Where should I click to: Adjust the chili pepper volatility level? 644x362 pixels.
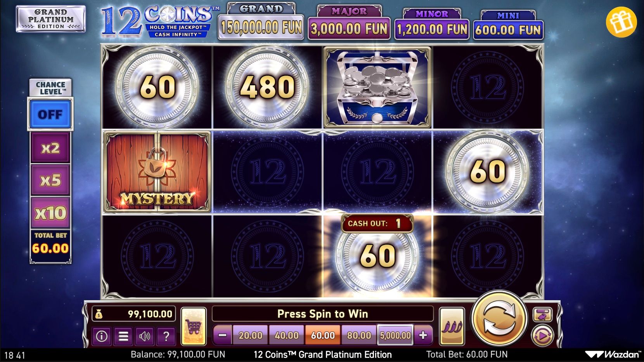point(452,326)
